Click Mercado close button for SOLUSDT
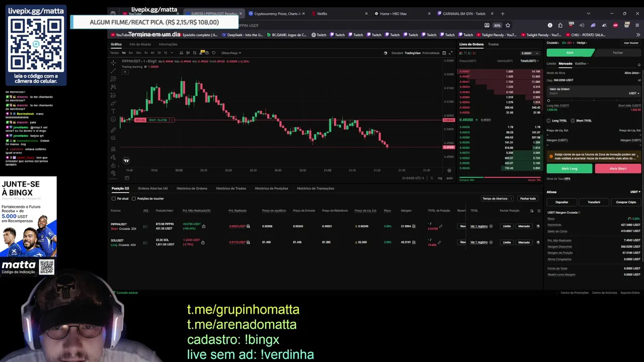This screenshot has width=644, height=362. pos(524,242)
